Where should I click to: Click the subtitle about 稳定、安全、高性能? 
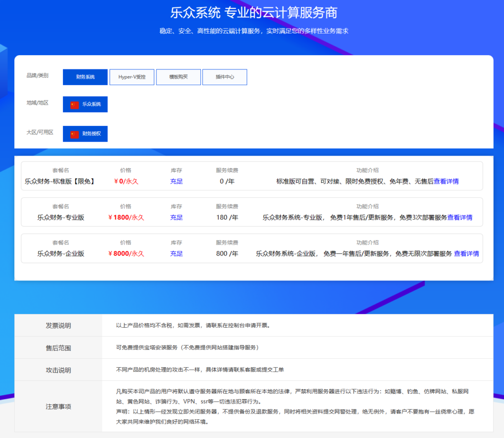(253, 31)
